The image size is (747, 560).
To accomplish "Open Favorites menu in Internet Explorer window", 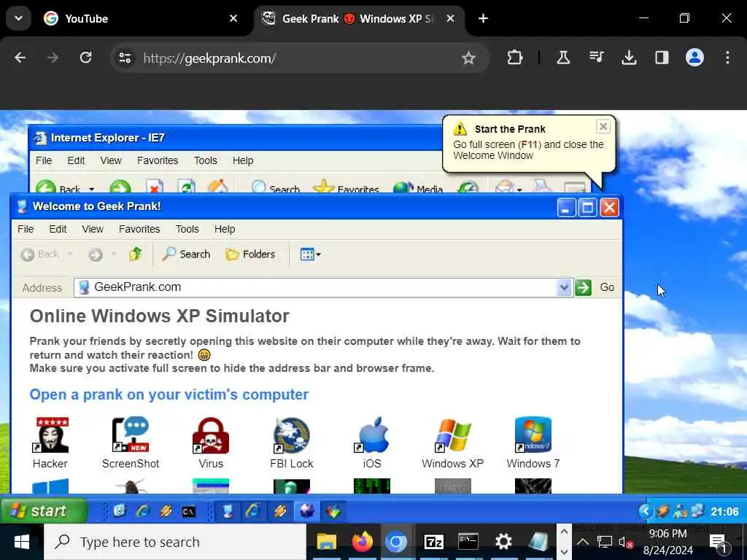I will (x=158, y=160).
